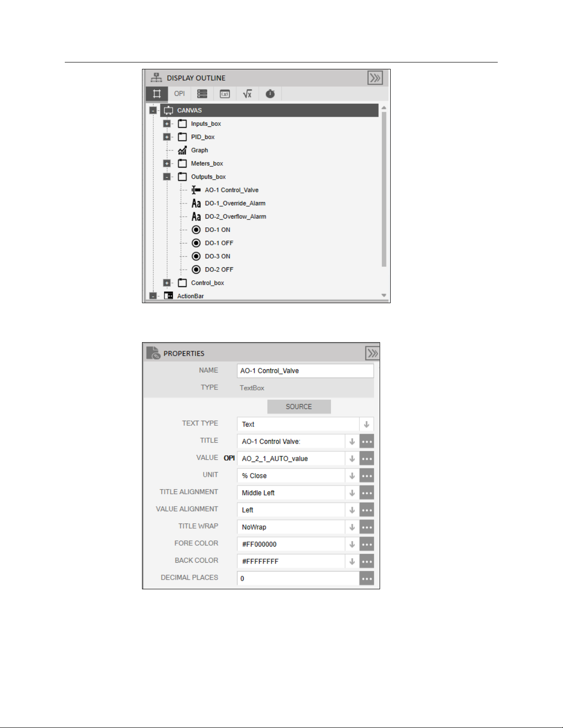Viewport: 563px width, 728px height.
Task: Click the Control_box container icon
Action: (x=182, y=283)
